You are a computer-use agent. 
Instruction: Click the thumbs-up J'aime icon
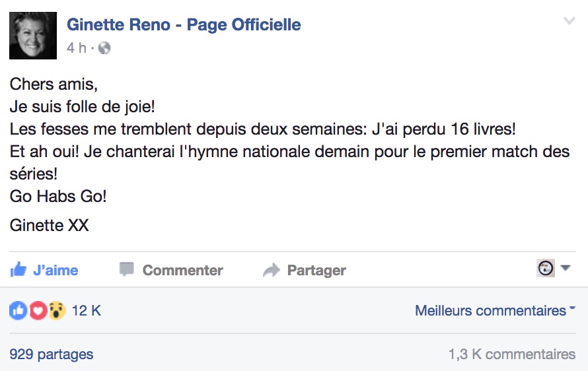pyautogui.click(x=18, y=269)
